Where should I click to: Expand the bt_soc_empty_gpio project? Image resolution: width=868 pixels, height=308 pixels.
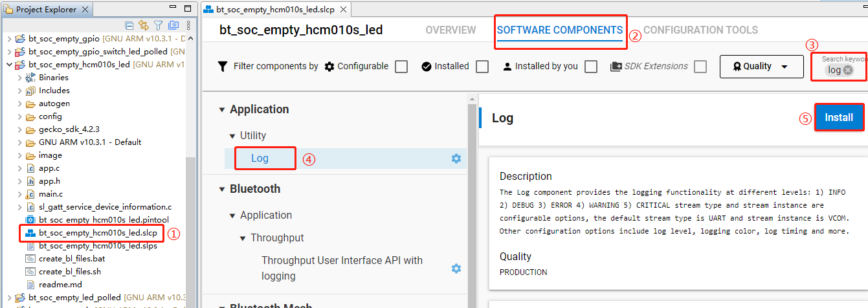pos(9,39)
